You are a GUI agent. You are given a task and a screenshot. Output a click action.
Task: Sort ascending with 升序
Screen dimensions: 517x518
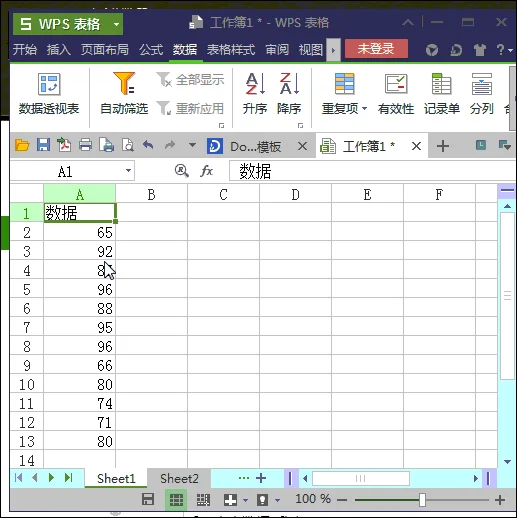(255, 94)
